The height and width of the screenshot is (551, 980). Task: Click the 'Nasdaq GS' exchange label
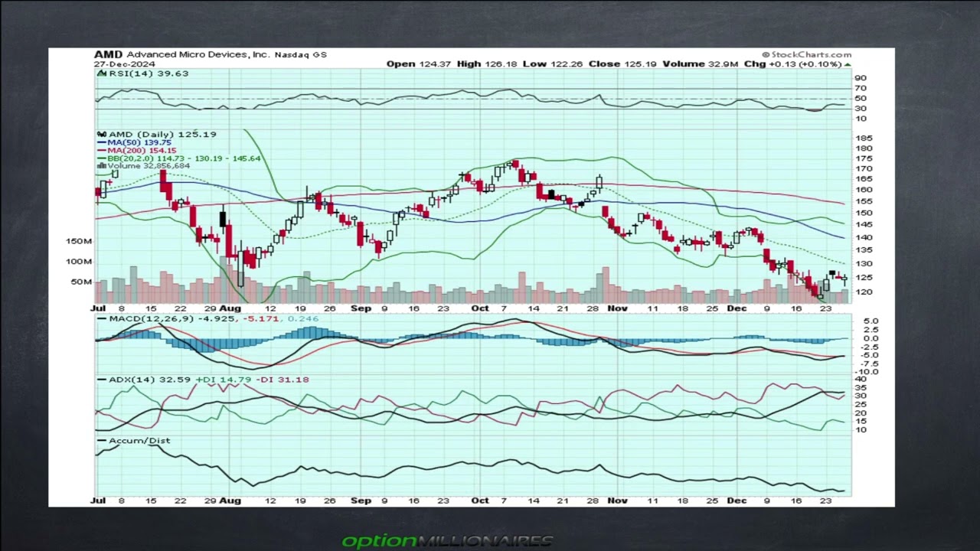[301, 54]
